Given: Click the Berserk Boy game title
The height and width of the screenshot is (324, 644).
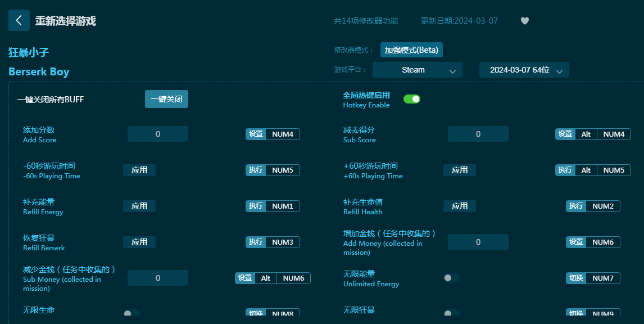Looking at the screenshot, I should [39, 71].
